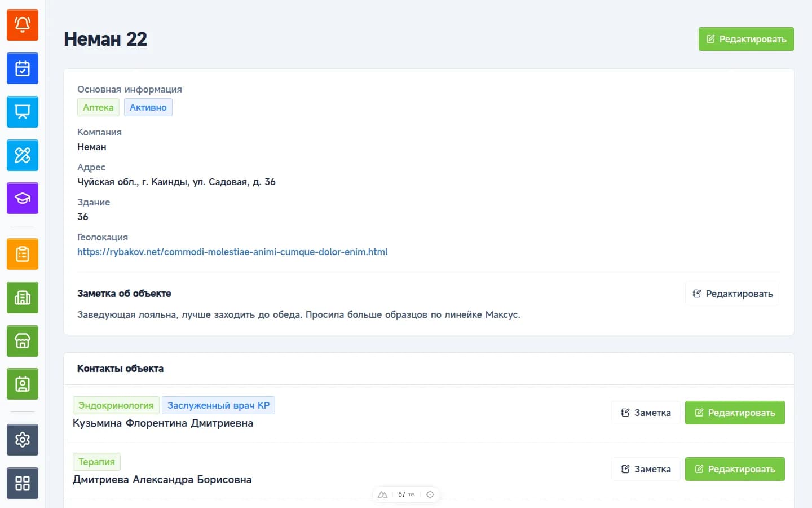Edit contact Дмитриева Александра Борисовна
This screenshot has height=508, width=812.
point(735,469)
